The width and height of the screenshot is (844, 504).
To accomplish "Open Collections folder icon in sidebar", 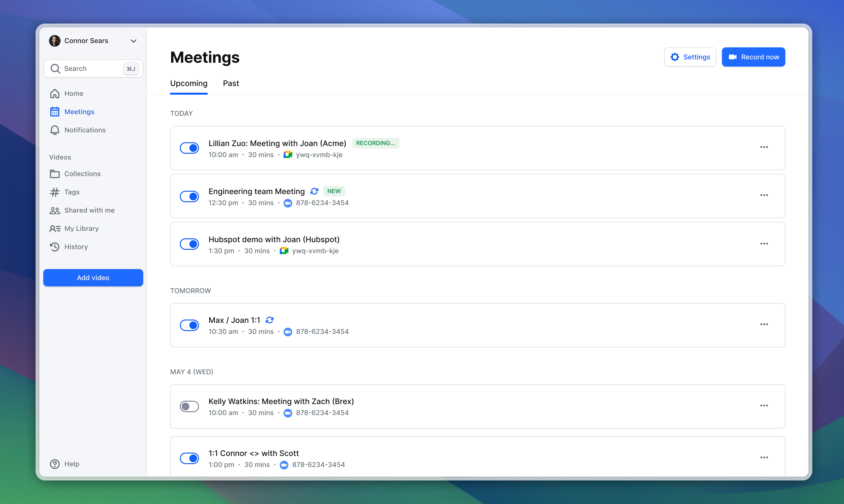I will pyautogui.click(x=55, y=174).
